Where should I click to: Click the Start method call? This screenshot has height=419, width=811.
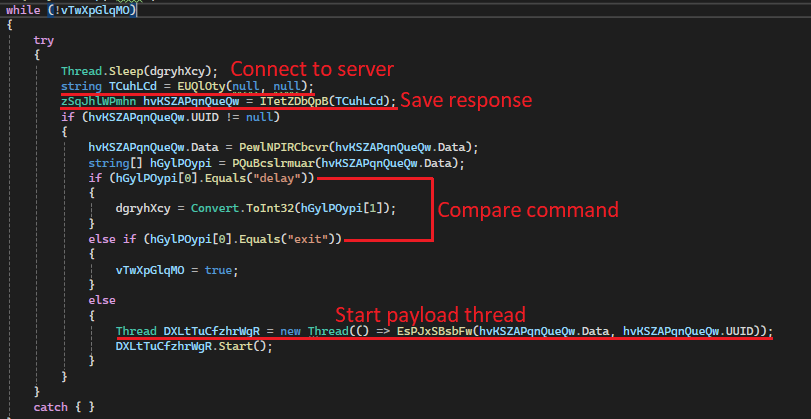click(235, 346)
